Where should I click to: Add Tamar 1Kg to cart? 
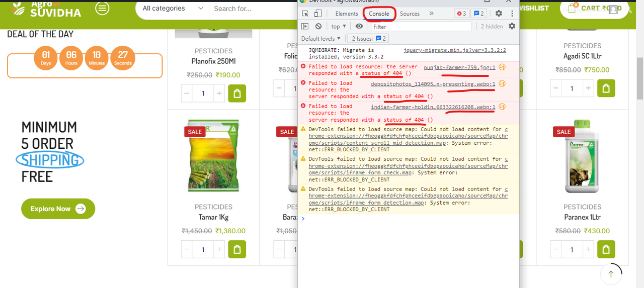(x=237, y=249)
